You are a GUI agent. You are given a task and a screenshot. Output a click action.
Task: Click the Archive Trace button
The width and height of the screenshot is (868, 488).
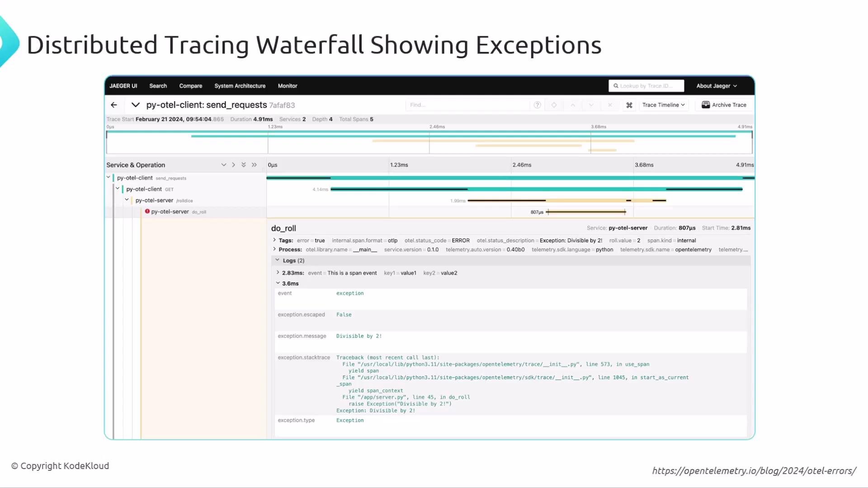pyautogui.click(x=724, y=105)
